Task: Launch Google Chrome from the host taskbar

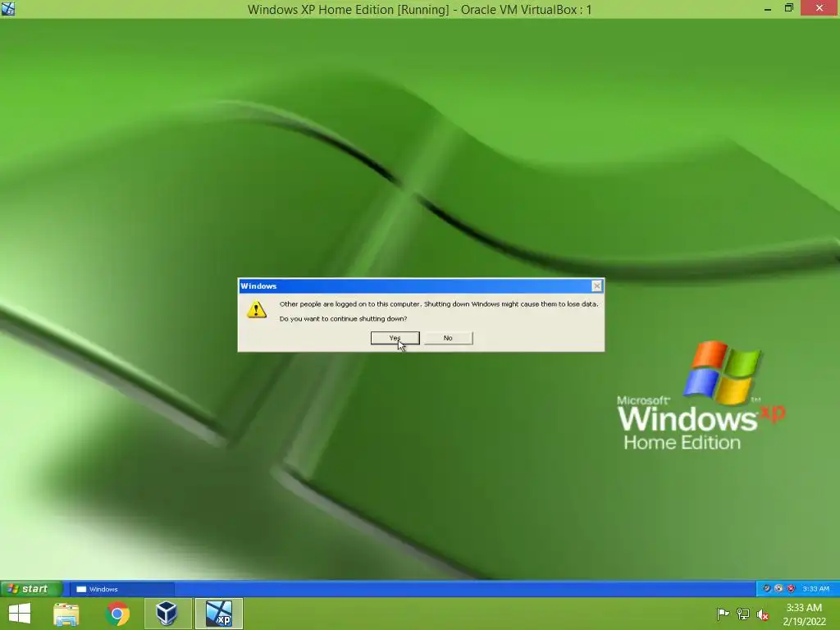Action: pos(117,614)
